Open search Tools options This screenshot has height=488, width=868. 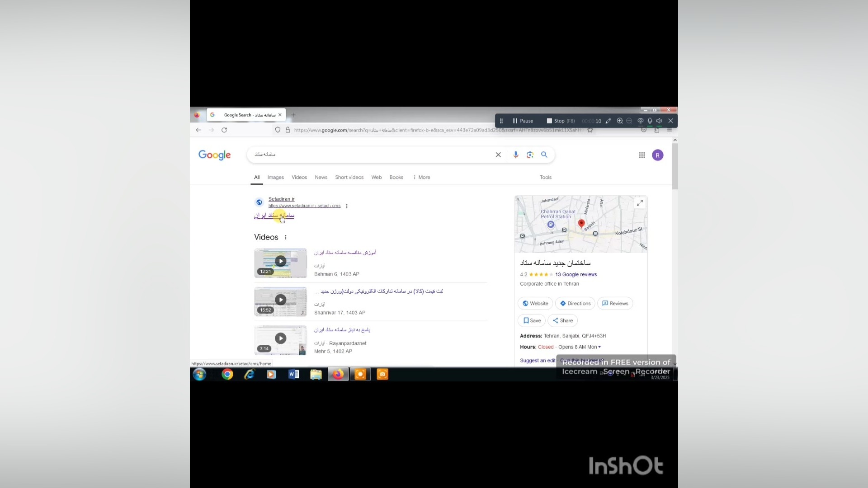click(546, 178)
